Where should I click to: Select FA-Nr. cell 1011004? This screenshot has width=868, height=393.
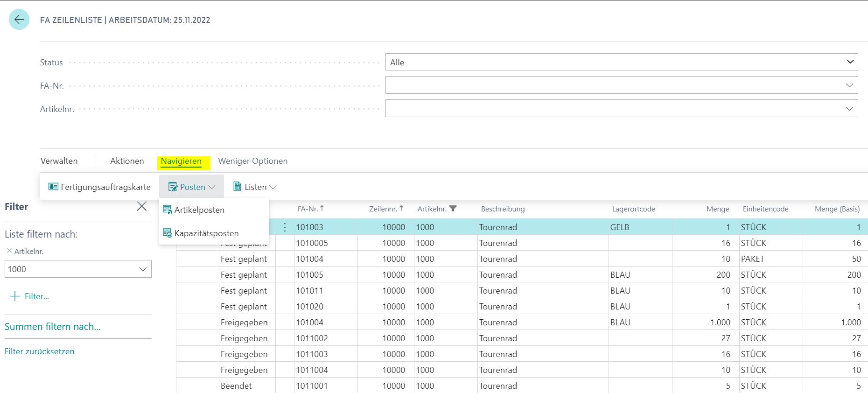tap(325, 370)
